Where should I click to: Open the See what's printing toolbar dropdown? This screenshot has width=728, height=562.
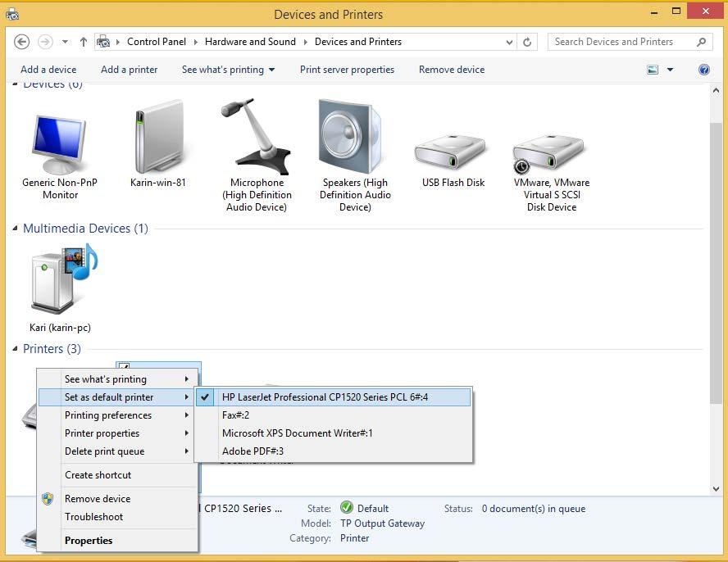[271, 70]
